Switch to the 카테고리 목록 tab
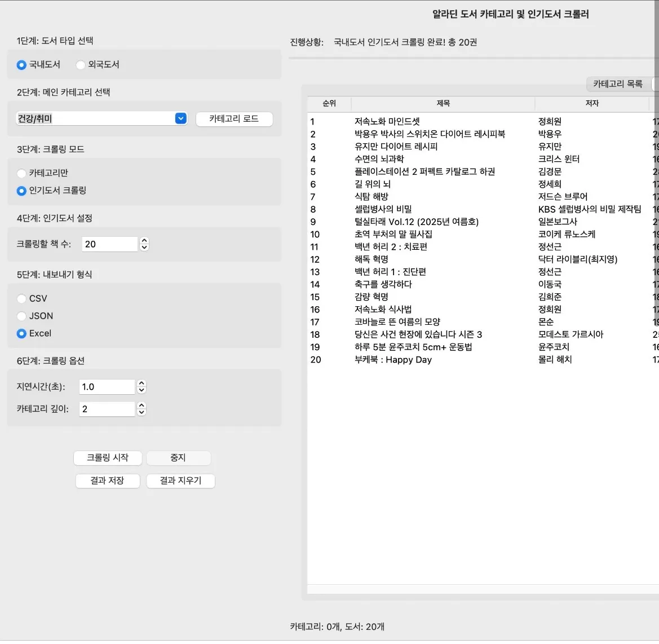The image size is (659, 644). coord(618,84)
